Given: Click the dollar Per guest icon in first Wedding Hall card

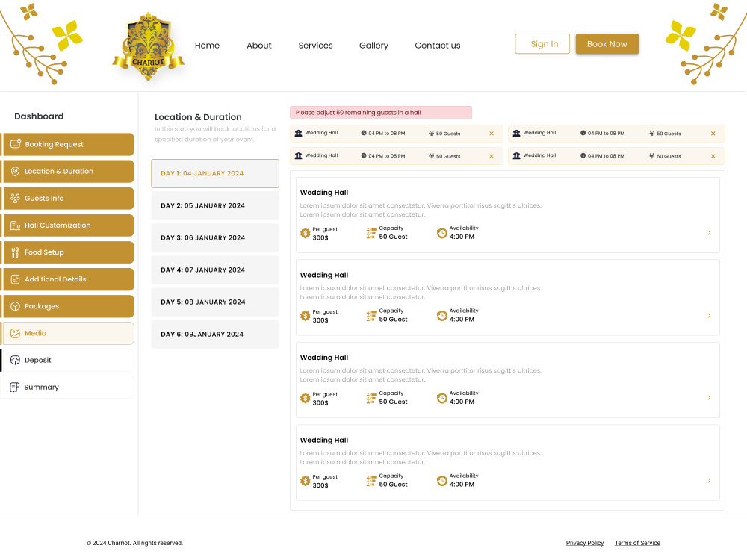Looking at the screenshot, I should 306,233.
